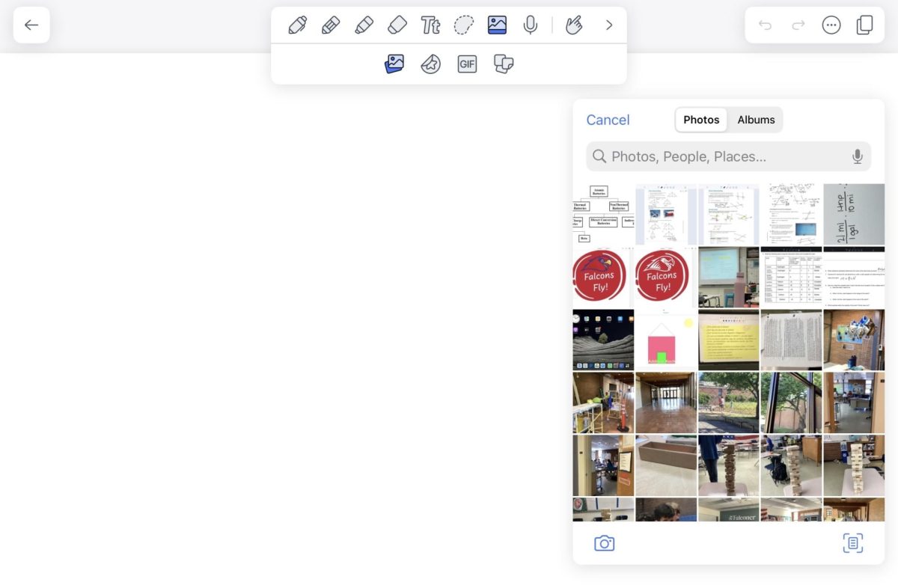898x588 pixels.
Task: Tap the search magnifier icon
Action: point(599,156)
